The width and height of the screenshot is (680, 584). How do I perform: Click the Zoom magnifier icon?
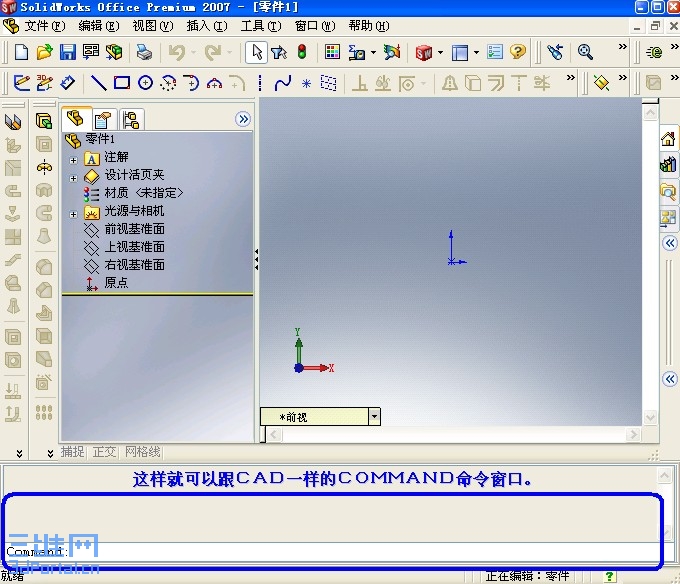pos(585,52)
